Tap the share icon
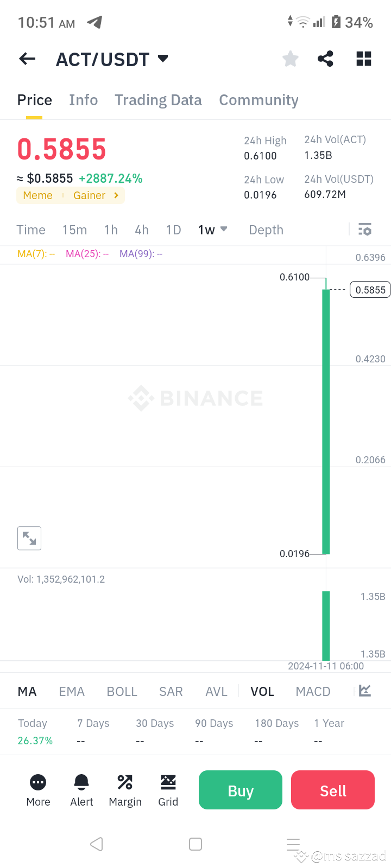Image resolution: width=391 pixels, height=868 pixels. click(325, 59)
